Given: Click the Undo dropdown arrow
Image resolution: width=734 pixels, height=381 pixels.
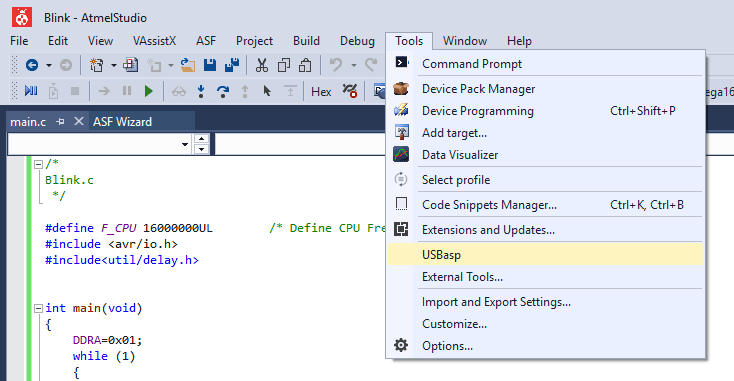Looking at the screenshot, I should click(354, 65).
